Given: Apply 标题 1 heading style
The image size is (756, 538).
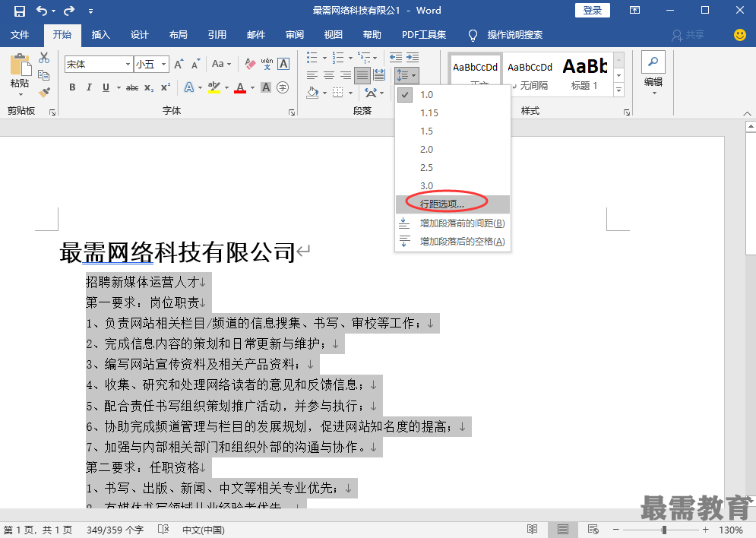Looking at the screenshot, I should click(x=584, y=74).
